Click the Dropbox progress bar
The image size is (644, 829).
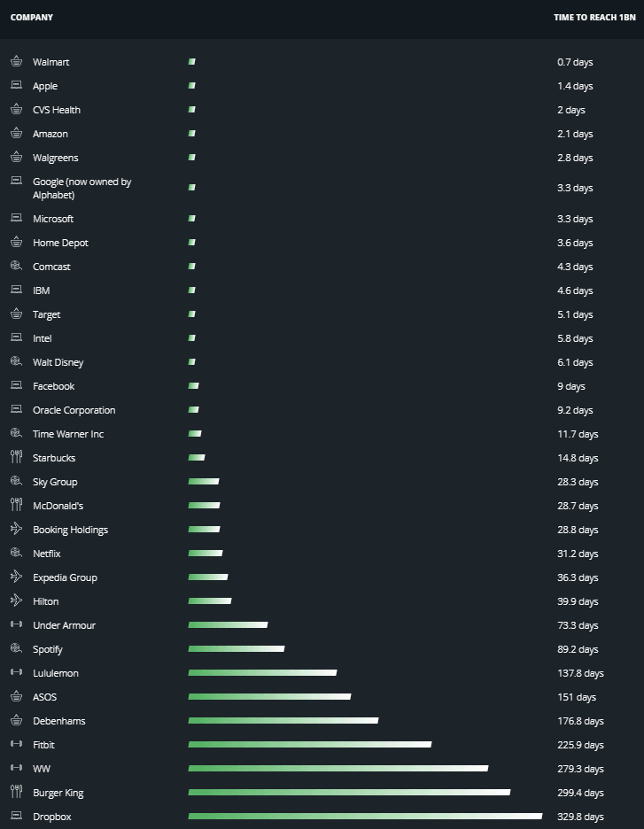tap(364, 817)
